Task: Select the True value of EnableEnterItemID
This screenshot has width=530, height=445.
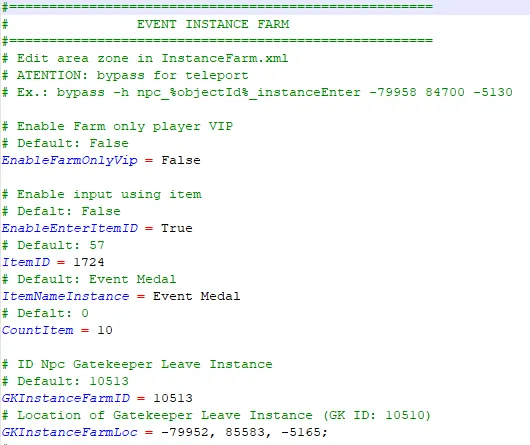Action: coord(177,228)
